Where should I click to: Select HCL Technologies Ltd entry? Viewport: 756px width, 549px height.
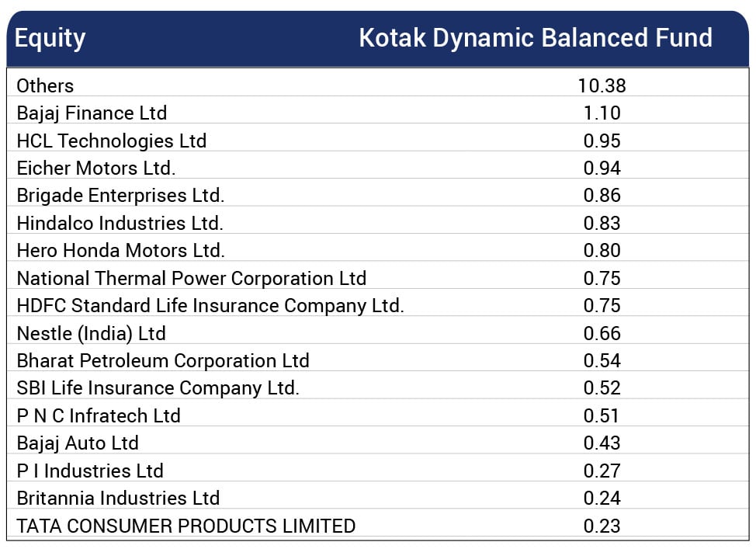tap(112, 141)
